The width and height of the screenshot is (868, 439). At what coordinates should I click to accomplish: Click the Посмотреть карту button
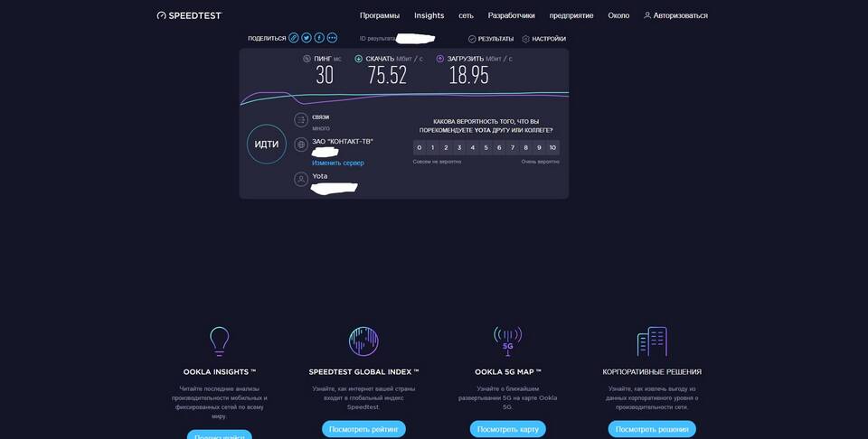507,429
